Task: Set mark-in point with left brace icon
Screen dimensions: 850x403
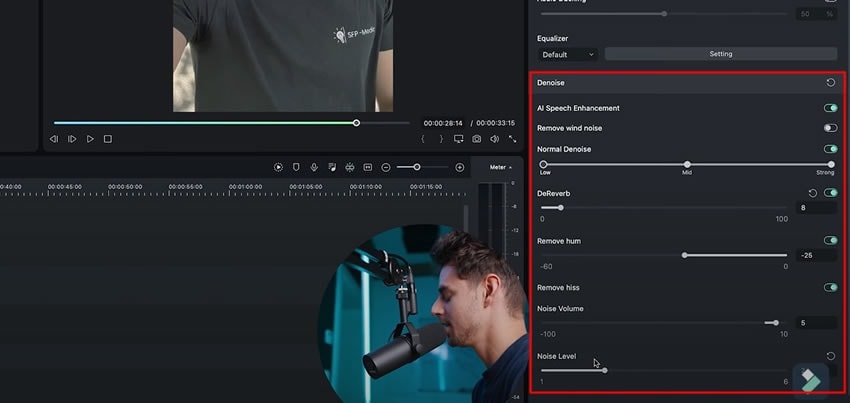Action: coord(423,139)
